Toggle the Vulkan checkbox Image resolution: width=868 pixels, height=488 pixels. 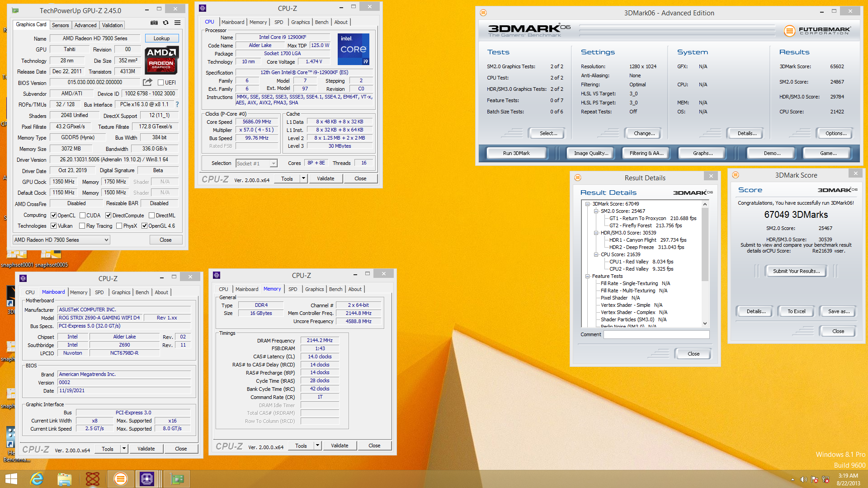point(54,226)
